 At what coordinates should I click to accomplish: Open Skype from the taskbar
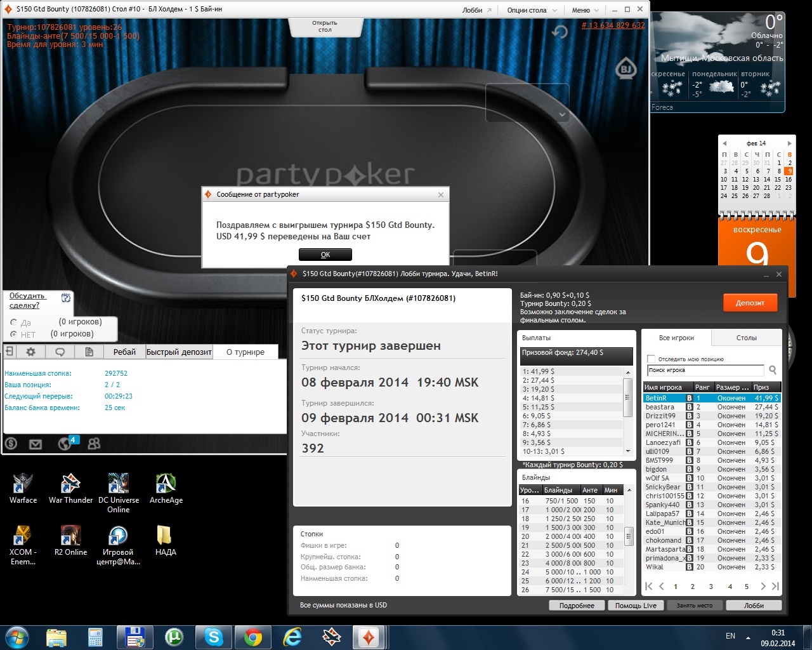[x=214, y=636]
